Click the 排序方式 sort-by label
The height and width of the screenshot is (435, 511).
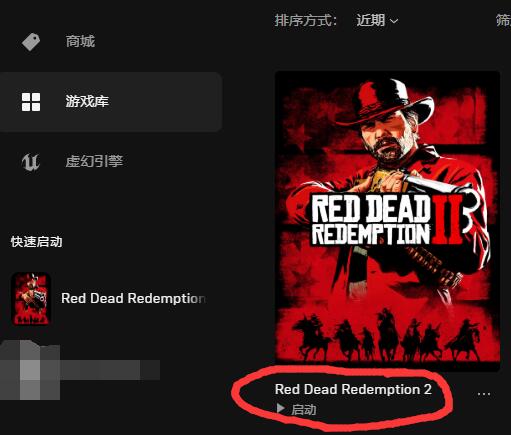click(305, 20)
